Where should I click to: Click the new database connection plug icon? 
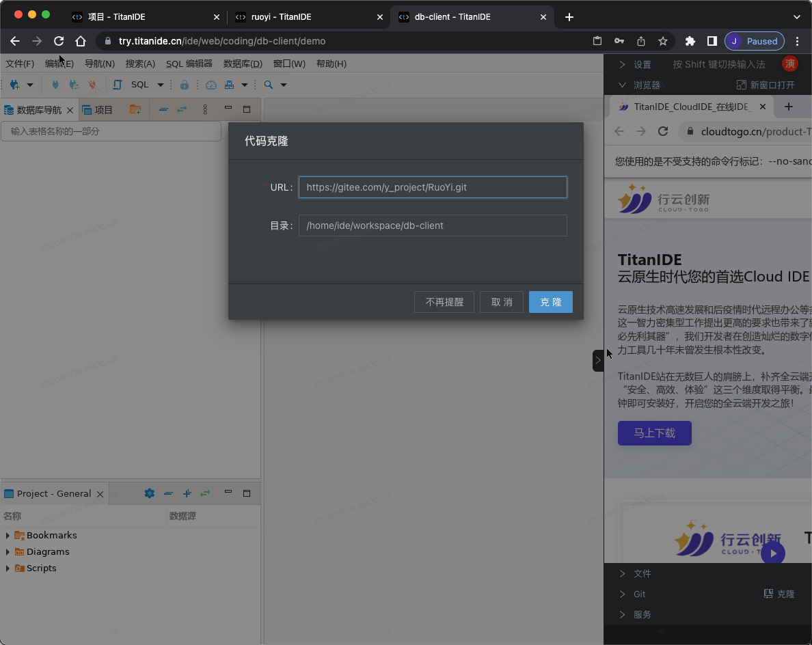(x=14, y=85)
